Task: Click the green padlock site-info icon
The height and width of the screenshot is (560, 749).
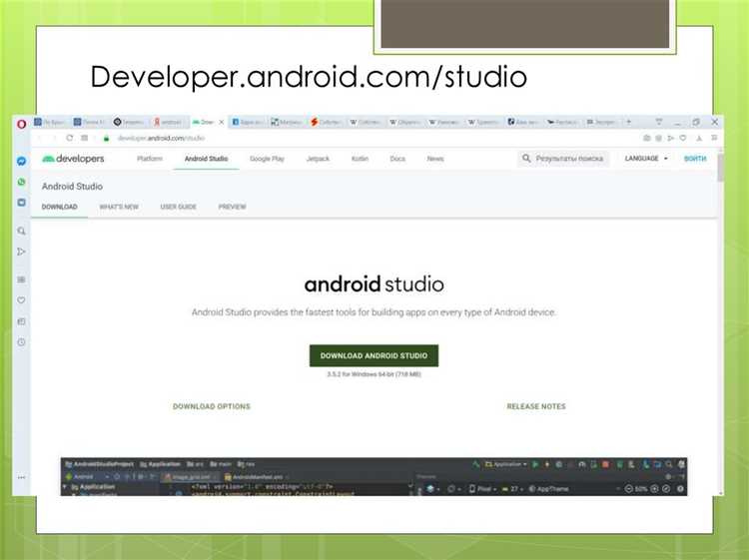Action: (x=107, y=138)
